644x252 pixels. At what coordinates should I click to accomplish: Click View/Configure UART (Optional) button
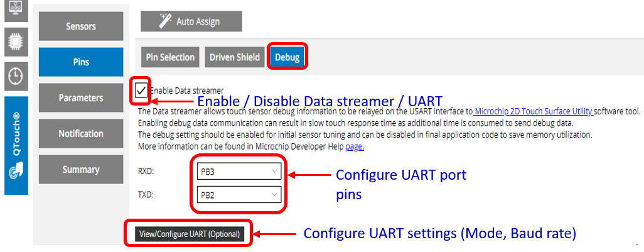pyautogui.click(x=190, y=234)
